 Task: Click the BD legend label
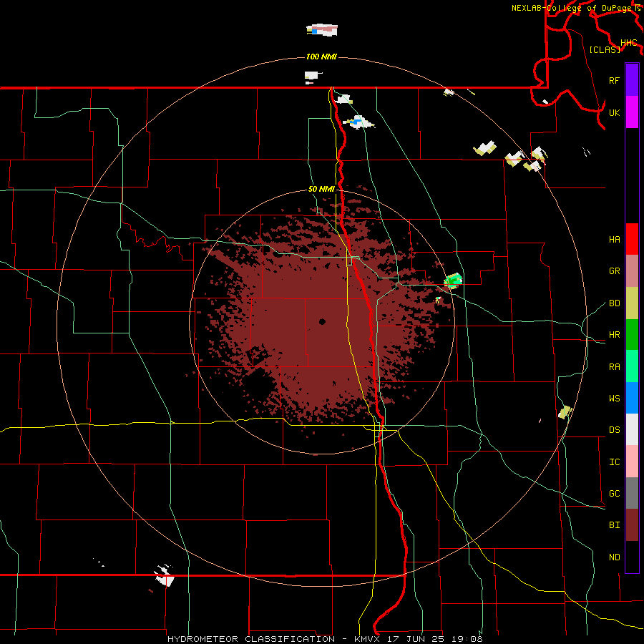coord(614,303)
